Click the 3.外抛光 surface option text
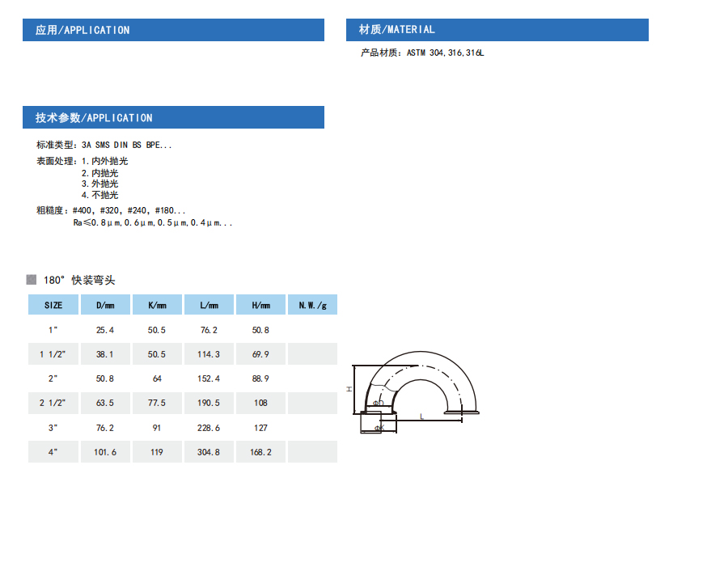728x575 pixels. (99, 184)
